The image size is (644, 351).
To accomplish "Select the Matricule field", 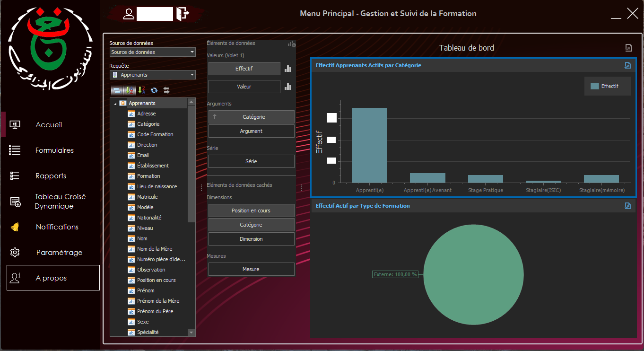I will click(147, 197).
